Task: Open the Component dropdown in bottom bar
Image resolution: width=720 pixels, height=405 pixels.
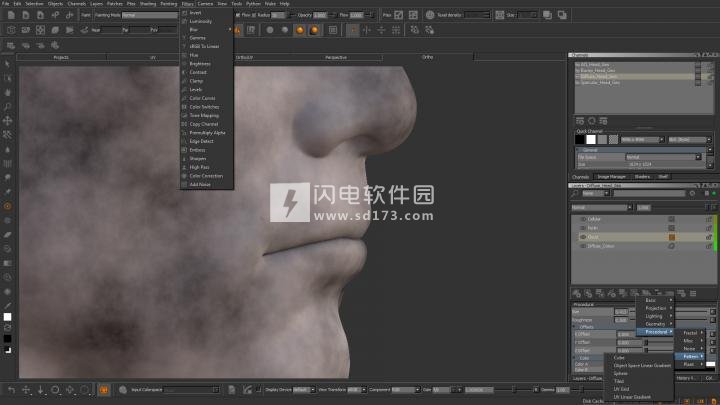Action: pyautogui.click(x=405, y=390)
